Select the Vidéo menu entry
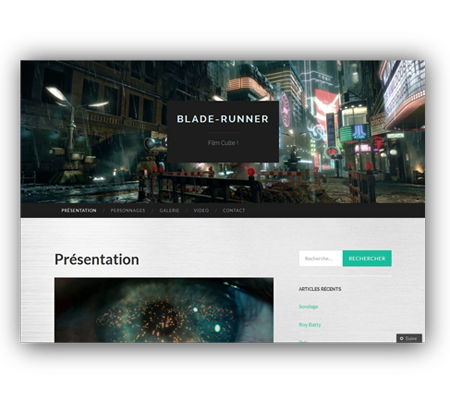This screenshot has width=450, height=399. tap(201, 210)
